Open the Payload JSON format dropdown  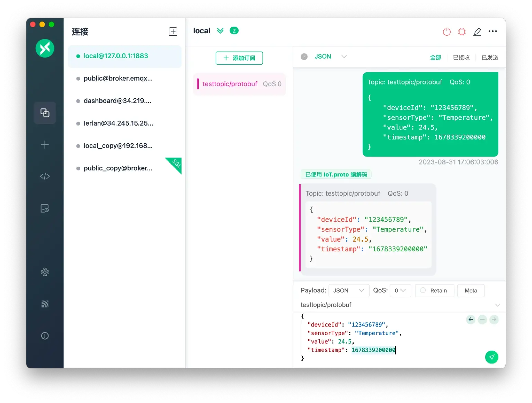click(x=348, y=290)
